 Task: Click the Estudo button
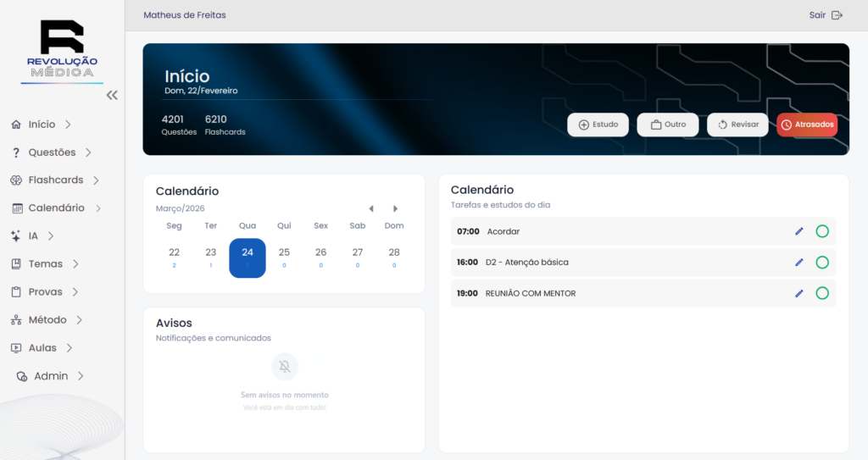point(598,125)
